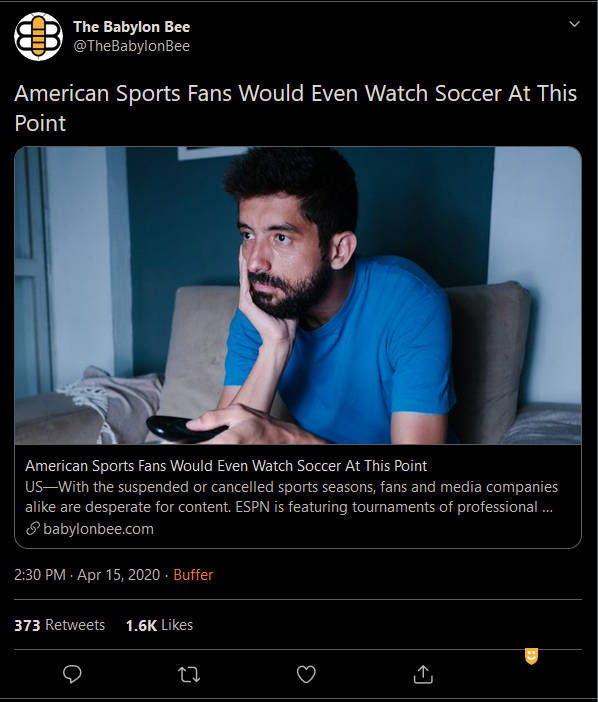Open the 2:30 PM Apr 15, 2020 timestamp

coord(87,574)
